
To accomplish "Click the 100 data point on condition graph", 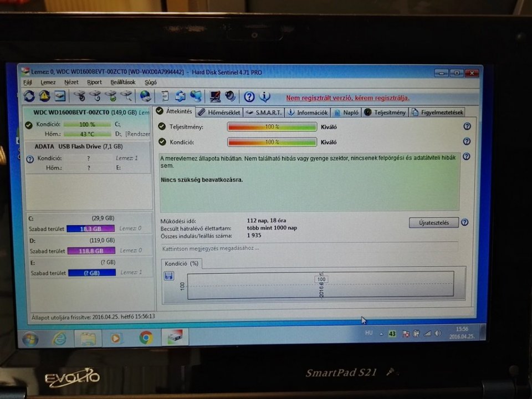I will pos(321,279).
